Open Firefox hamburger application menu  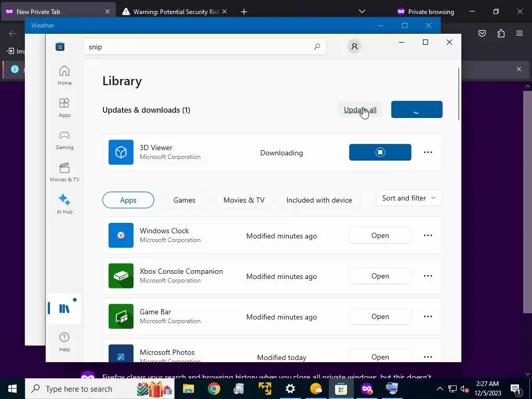point(520,33)
